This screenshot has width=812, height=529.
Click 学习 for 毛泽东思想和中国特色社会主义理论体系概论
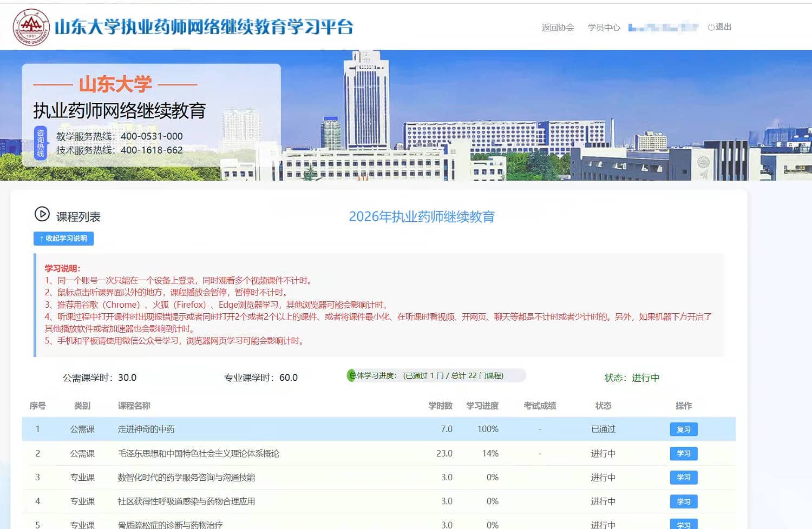pyautogui.click(x=684, y=453)
